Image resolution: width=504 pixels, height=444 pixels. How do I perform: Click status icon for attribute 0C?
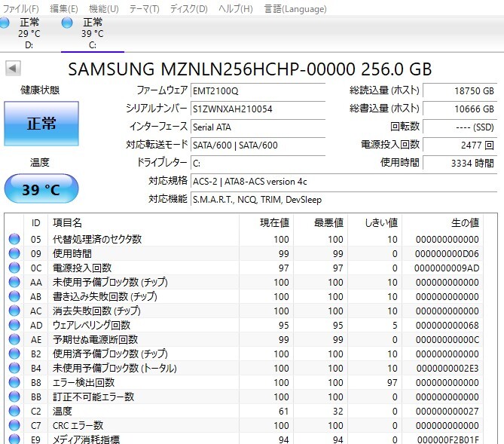tap(14, 268)
